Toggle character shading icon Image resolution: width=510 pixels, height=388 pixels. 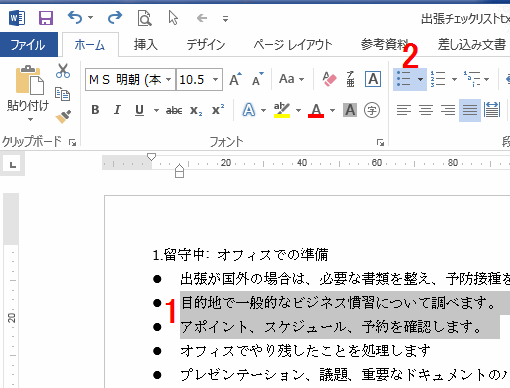click(x=350, y=110)
